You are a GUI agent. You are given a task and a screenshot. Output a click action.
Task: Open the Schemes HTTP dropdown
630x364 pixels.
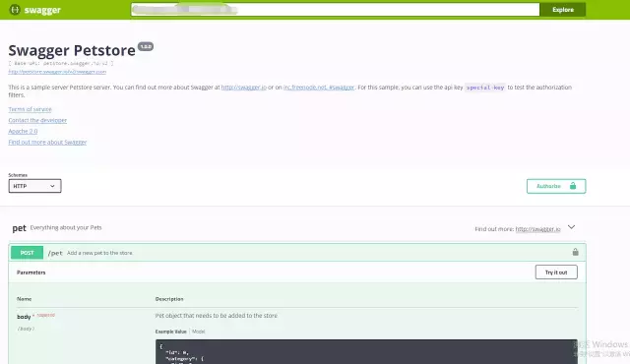click(x=35, y=186)
